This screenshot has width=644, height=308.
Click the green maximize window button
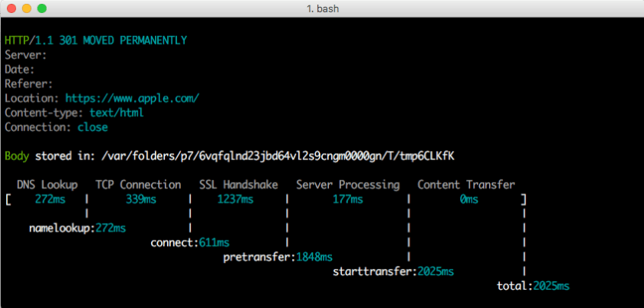(x=41, y=8)
